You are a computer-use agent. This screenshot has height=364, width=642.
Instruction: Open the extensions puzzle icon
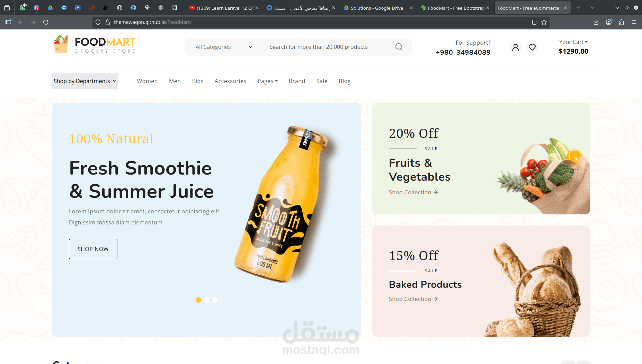click(621, 22)
